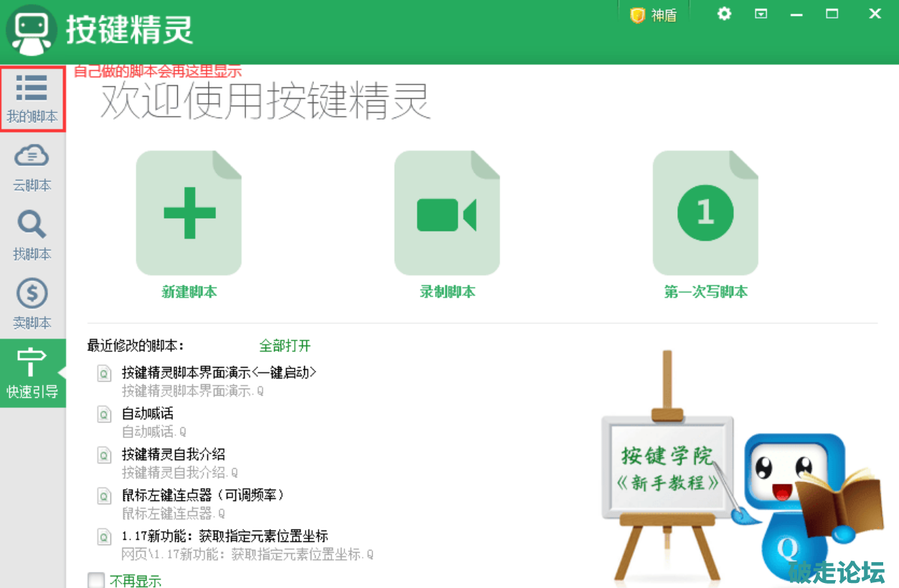The width and height of the screenshot is (899, 588).
Task: Open the 1.17新功能 获取指定元素位置坐标 script
Action: [225, 536]
